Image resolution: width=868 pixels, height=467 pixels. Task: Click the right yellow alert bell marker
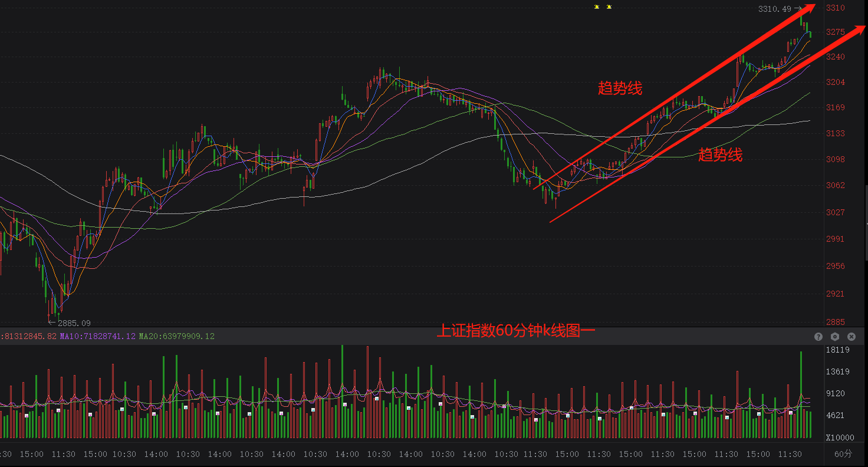(609, 7)
